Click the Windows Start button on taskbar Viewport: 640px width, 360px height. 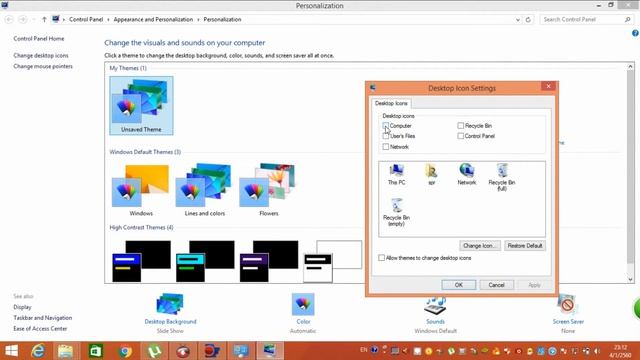click(11, 351)
